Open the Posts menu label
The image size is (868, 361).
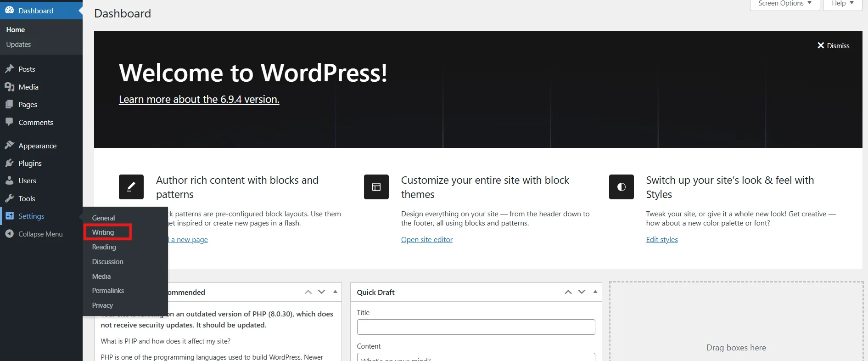pos(27,69)
